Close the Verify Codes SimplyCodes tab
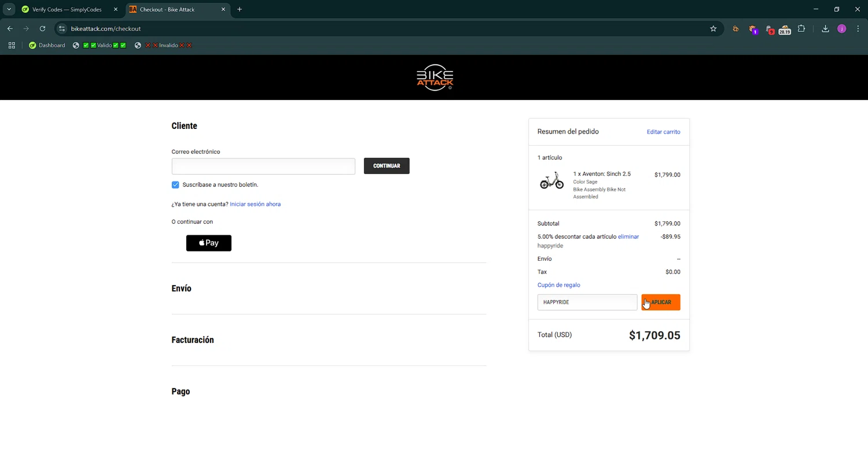868x470 pixels. point(116,9)
